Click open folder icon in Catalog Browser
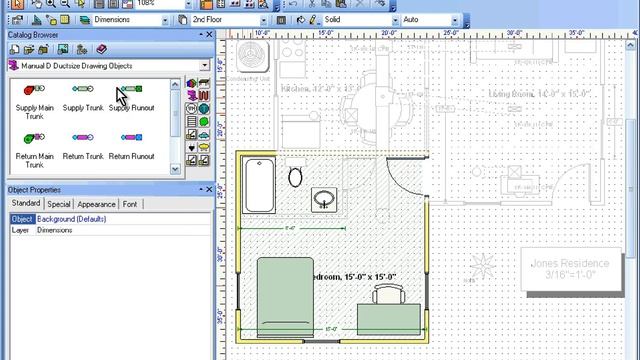This screenshot has height=360, width=640. tap(29, 50)
